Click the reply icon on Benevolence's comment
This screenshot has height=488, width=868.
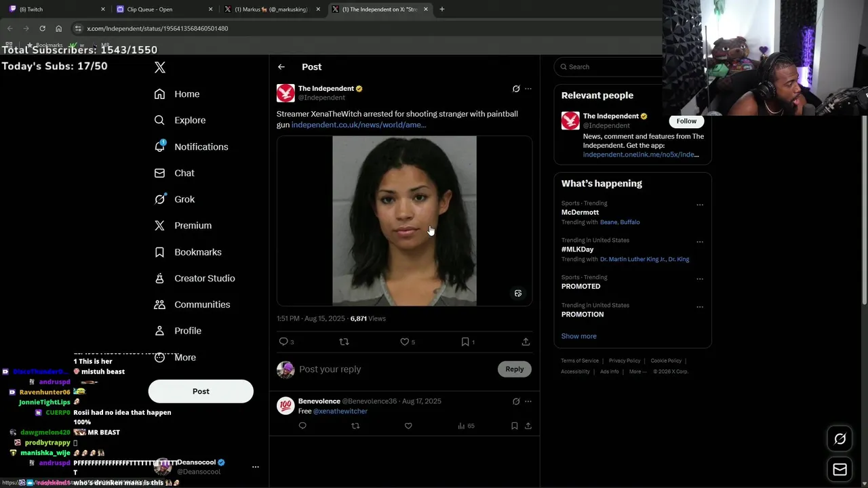(302, 426)
